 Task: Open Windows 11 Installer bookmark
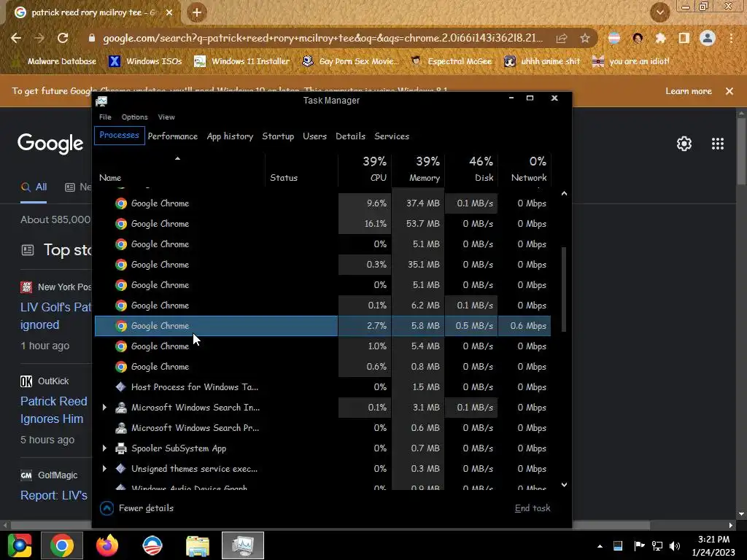[x=241, y=61]
